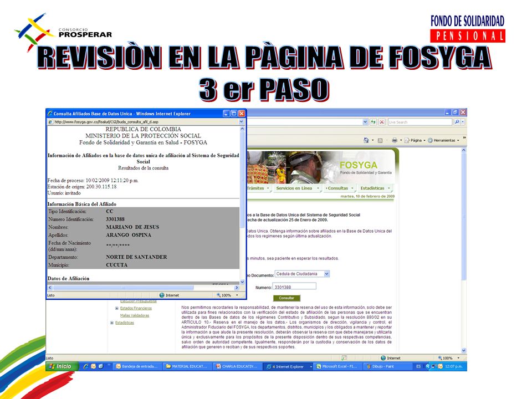Open main window zoom level dropdown arrow
This screenshot has width=532, height=399.
click(x=458, y=358)
